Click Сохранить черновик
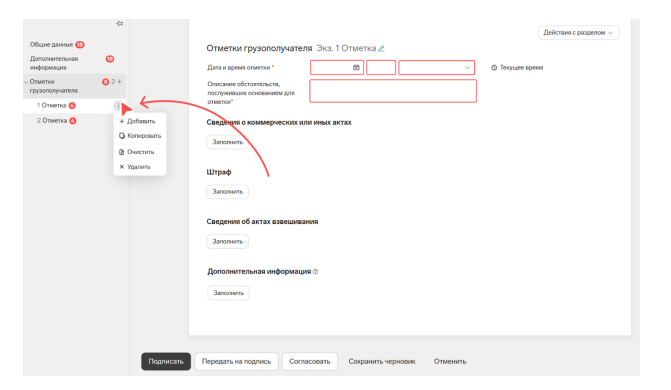 [x=382, y=361]
